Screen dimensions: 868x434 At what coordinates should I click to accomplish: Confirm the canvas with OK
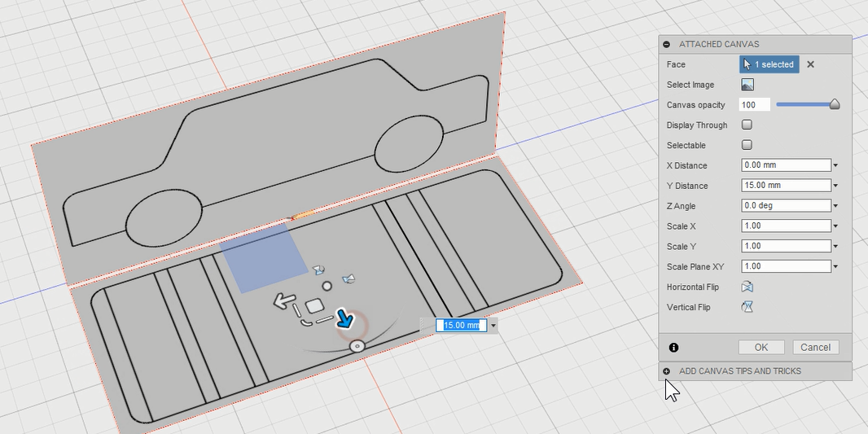click(x=761, y=347)
